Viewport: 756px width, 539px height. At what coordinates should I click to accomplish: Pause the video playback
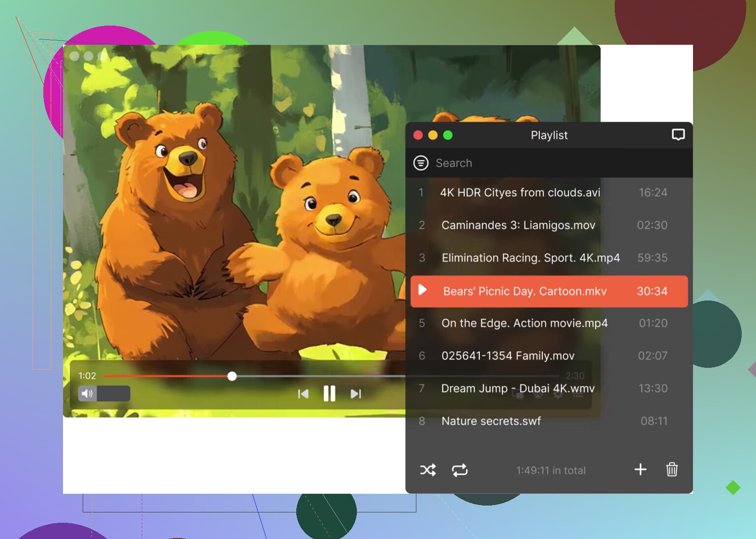(329, 394)
